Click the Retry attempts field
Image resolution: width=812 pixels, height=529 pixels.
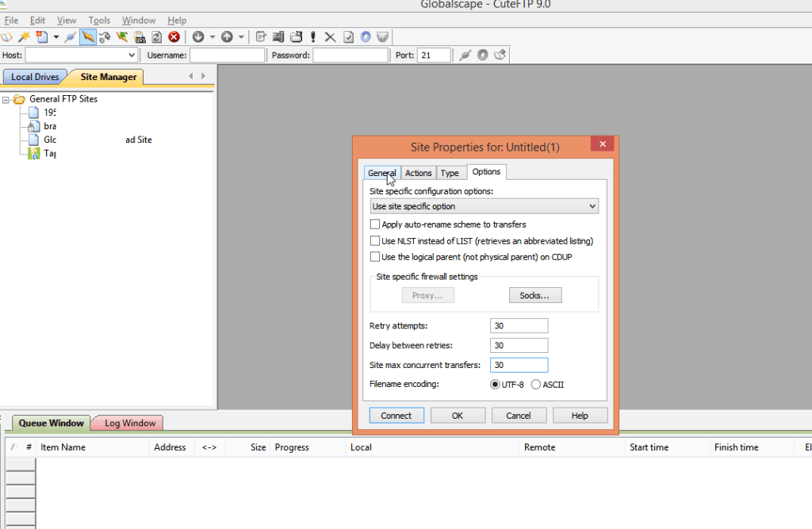pyautogui.click(x=519, y=326)
